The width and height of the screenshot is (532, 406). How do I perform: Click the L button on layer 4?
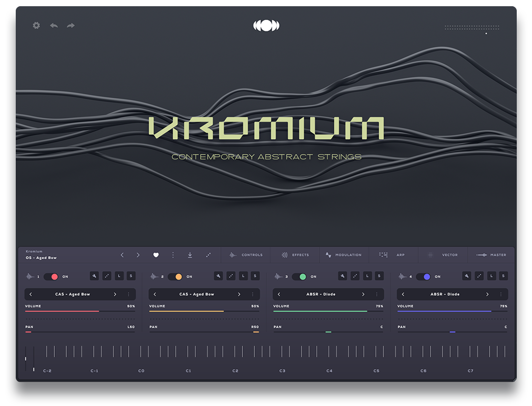491,276
